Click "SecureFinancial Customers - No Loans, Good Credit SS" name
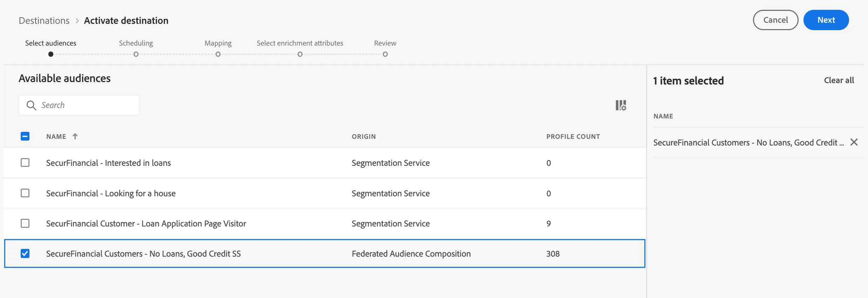The image size is (868, 298). [143, 254]
